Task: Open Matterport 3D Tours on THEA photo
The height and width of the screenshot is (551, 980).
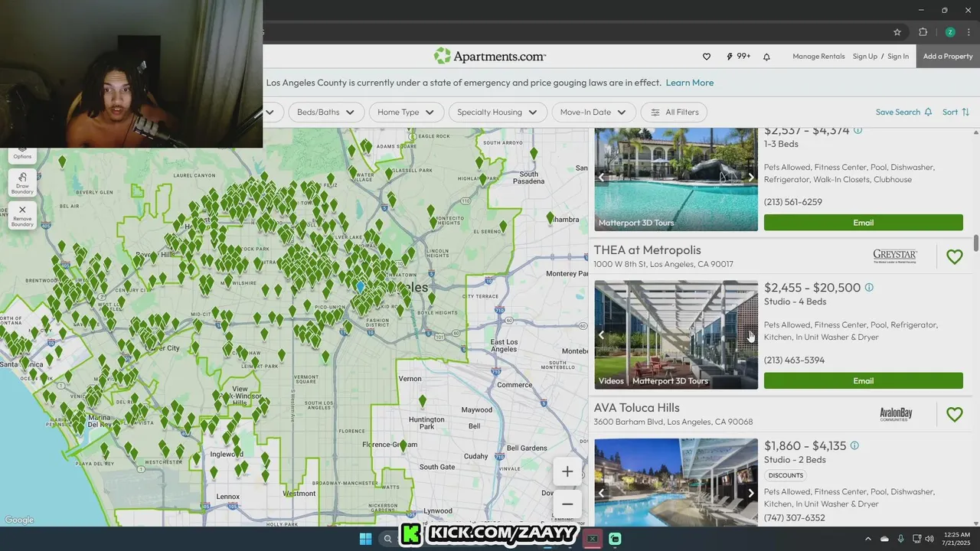Action: pos(670,381)
